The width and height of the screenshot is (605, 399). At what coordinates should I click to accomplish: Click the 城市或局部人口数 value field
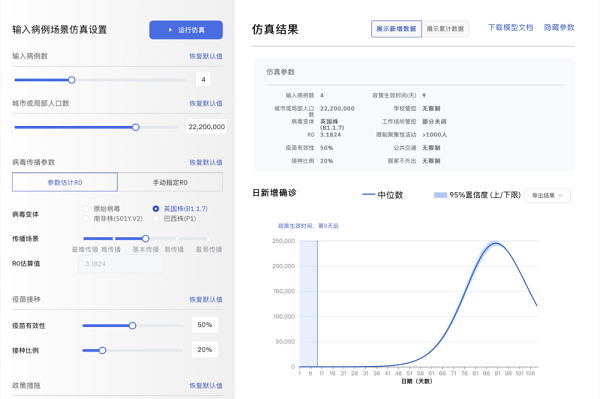click(x=206, y=127)
